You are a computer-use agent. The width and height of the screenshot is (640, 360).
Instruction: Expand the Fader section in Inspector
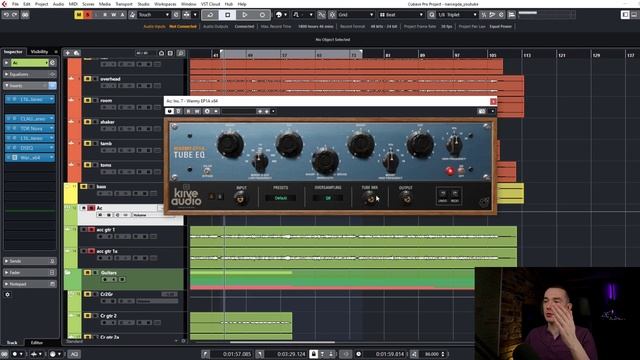pos(29,272)
